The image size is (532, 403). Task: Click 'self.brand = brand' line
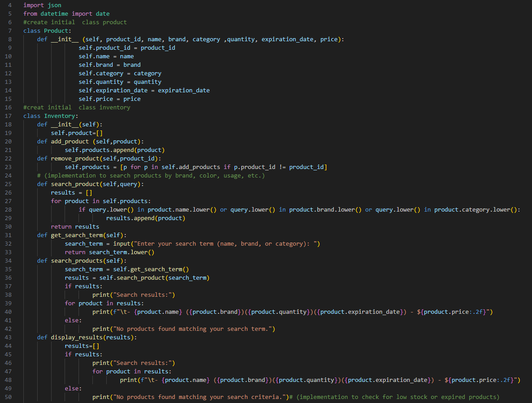(x=109, y=65)
